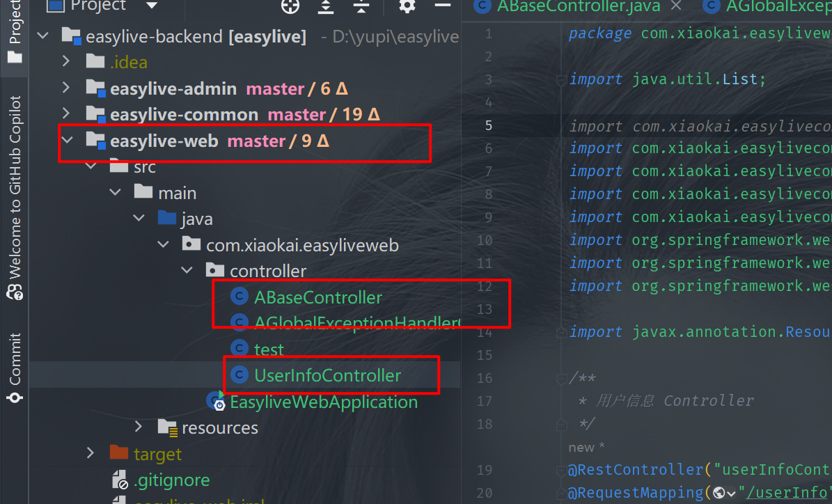Toggle fold marker on line 3 imports
This screenshot has height=504, width=832.
pyautogui.click(x=560, y=80)
